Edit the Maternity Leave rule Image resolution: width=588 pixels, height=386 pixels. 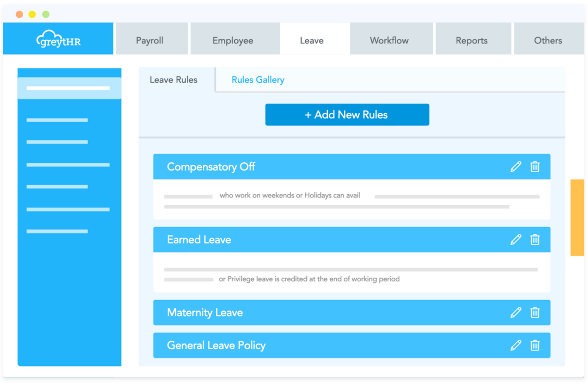(x=516, y=312)
